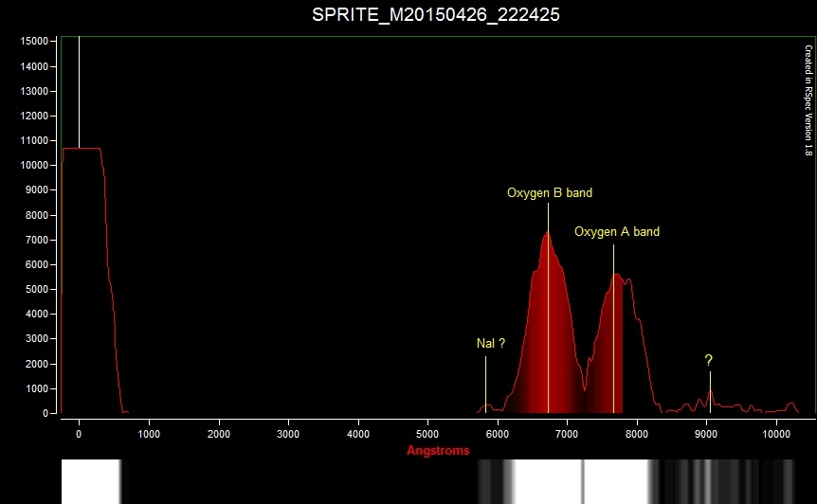This screenshot has height=504, width=817.
Task: Click the 10000 tick on x-axis
Action: 775,434
